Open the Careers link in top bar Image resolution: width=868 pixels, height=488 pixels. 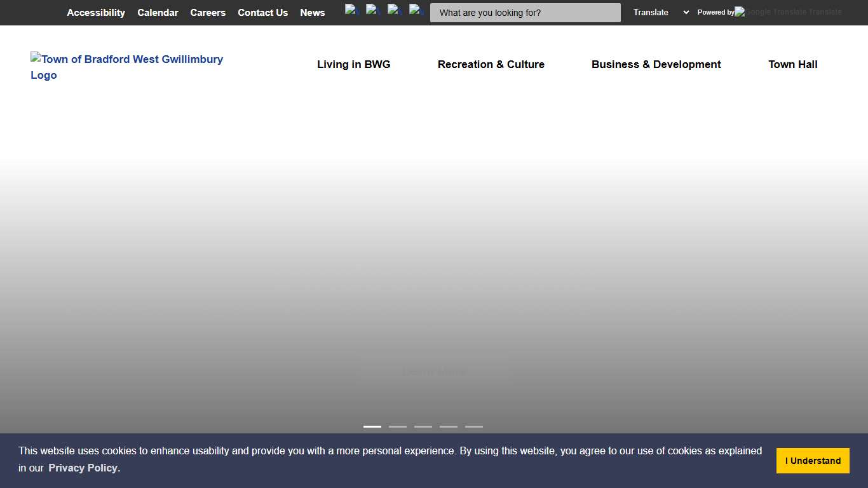(208, 13)
